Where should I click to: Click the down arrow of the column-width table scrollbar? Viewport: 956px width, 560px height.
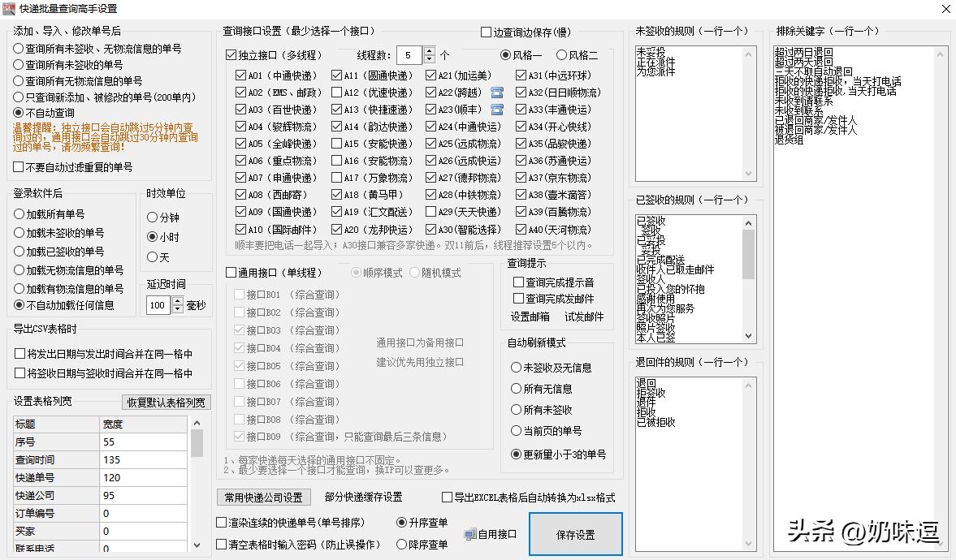pyautogui.click(x=197, y=545)
